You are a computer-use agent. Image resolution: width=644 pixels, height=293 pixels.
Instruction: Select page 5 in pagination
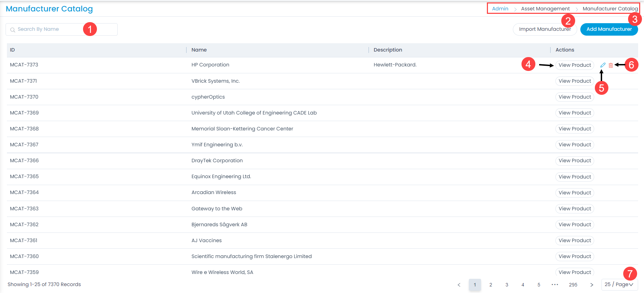click(539, 285)
